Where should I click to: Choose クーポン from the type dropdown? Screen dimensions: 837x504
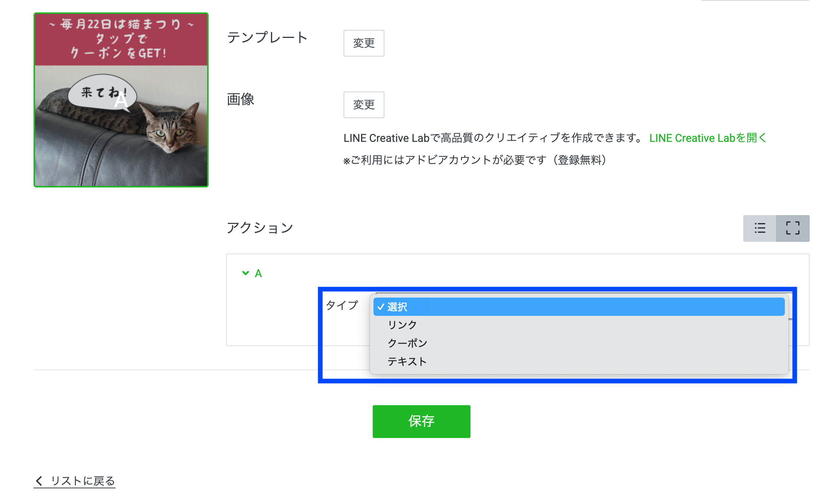(x=407, y=343)
